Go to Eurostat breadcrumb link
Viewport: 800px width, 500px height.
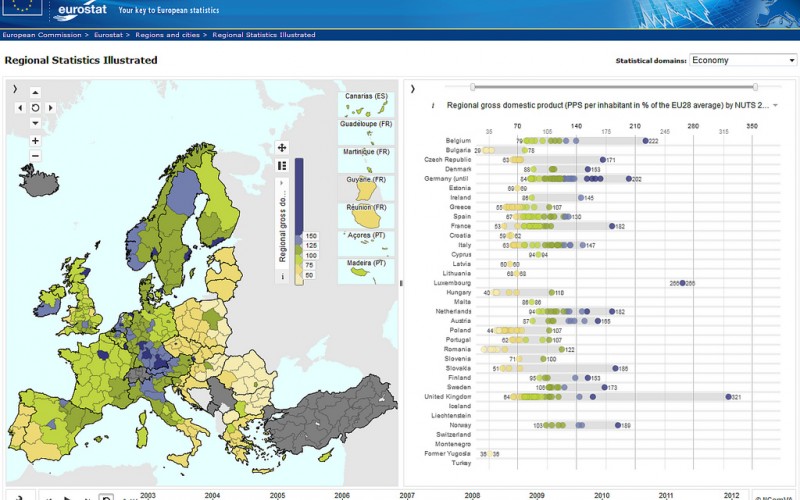pyautogui.click(x=108, y=35)
